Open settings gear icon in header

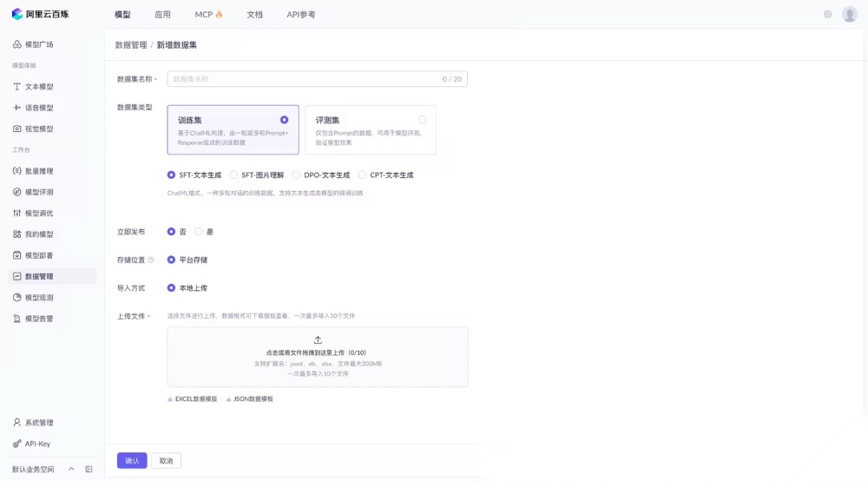click(827, 15)
